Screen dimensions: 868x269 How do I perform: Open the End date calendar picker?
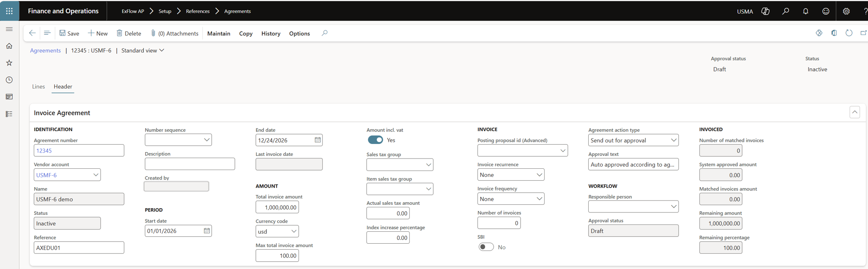(x=317, y=140)
